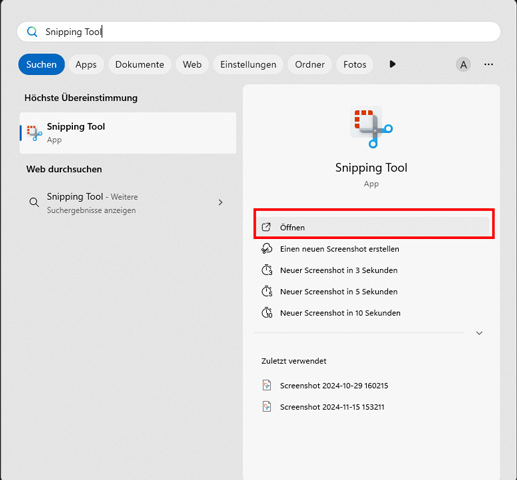Choose Neuer Screenshot in 3 Sekunden
517x480 pixels.
click(x=373, y=270)
